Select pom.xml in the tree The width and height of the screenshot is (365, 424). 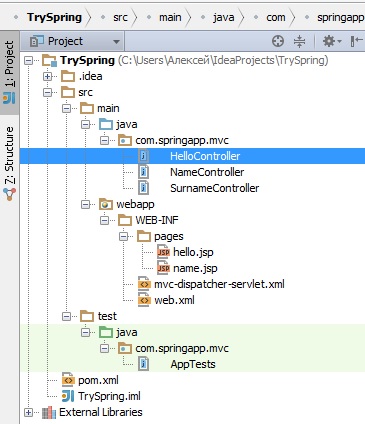tap(98, 380)
